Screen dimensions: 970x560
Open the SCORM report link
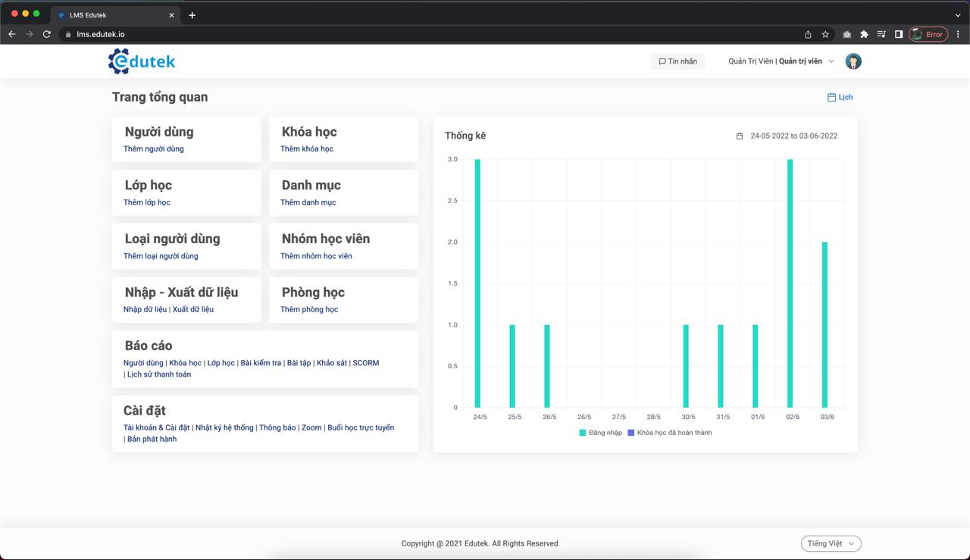point(366,363)
